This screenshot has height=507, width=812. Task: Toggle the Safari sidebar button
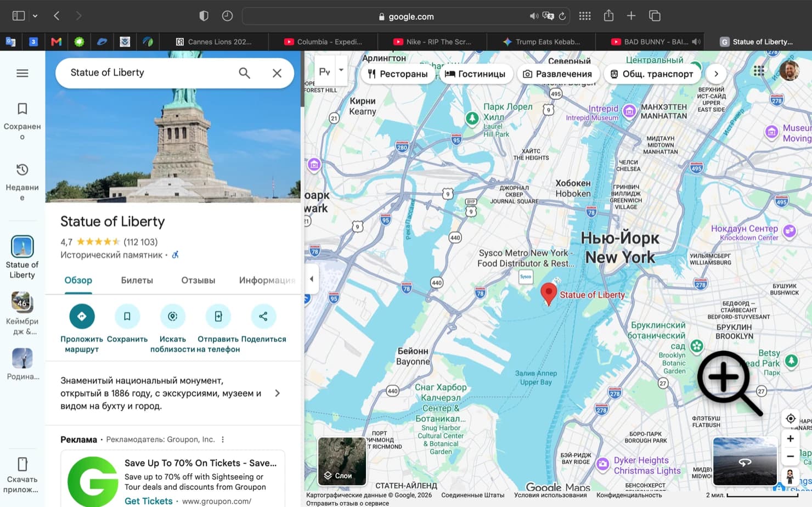click(19, 16)
